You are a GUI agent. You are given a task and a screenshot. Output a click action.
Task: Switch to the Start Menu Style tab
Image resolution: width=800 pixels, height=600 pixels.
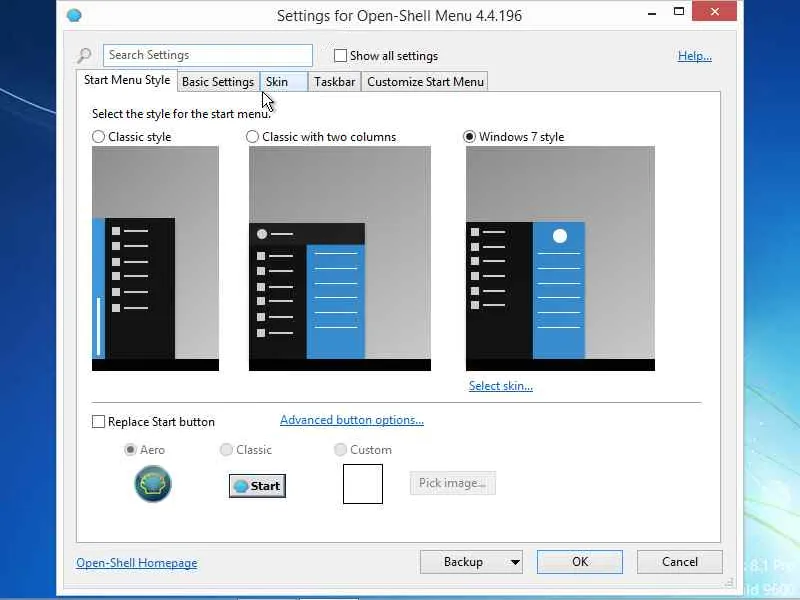(x=127, y=80)
